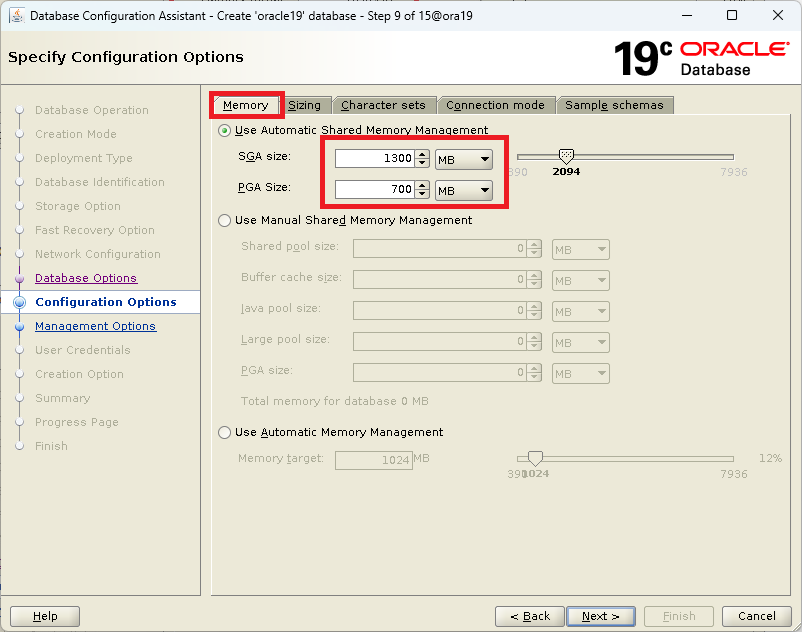Click the Help button
Image resolution: width=802 pixels, height=632 pixels.
45,616
